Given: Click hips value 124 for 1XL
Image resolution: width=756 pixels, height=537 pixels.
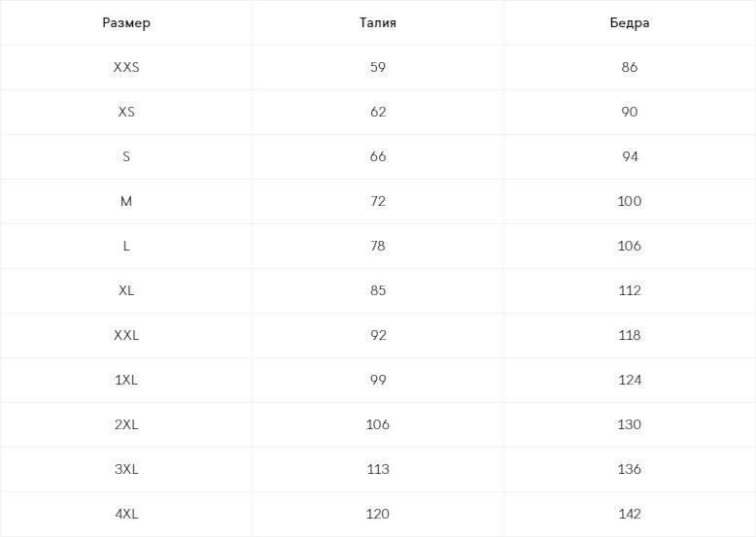Looking at the screenshot, I should click(630, 380).
